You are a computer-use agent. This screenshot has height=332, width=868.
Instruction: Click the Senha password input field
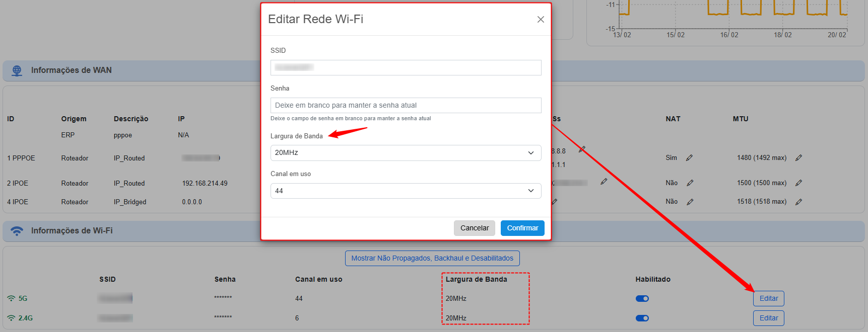tap(406, 106)
